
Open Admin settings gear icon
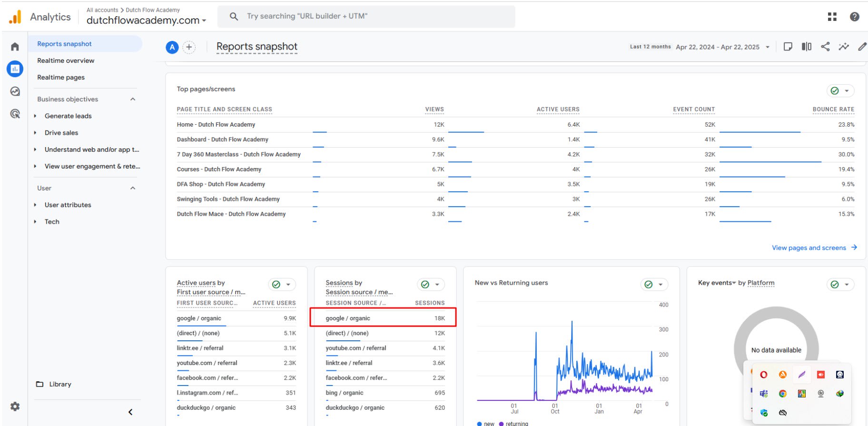click(15, 406)
